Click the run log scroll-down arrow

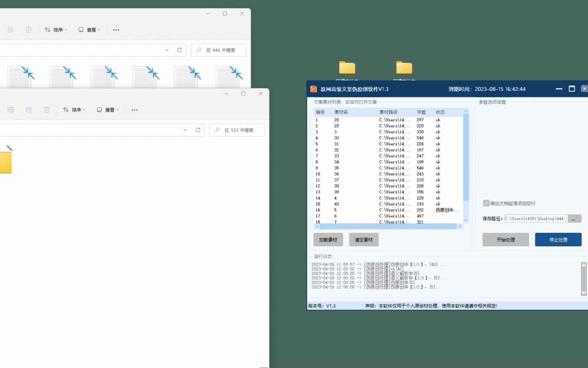click(x=584, y=293)
